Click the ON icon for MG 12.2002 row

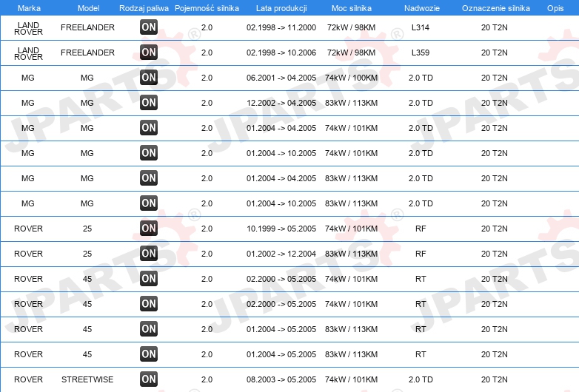(x=149, y=102)
